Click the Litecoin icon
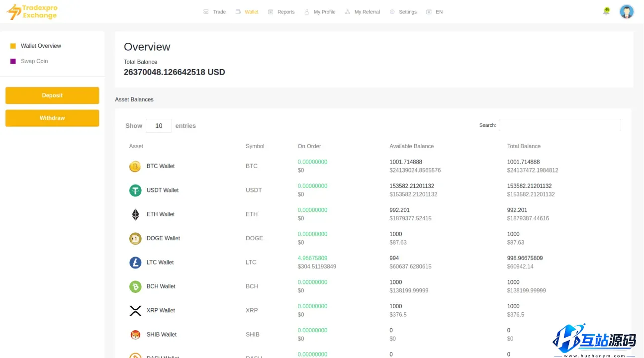The height and width of the screenshot is (358, 644). (x=135, y=263)
